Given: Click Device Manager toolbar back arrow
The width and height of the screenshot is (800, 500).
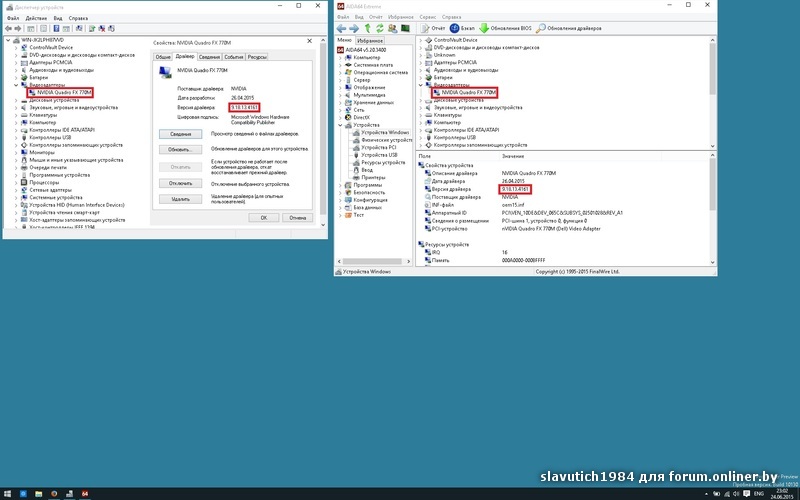Looking at the screenshot, I should (x=9, y=29).
